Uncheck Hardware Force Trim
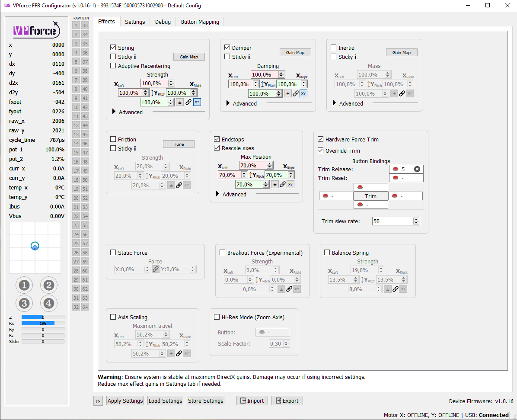 320,139
